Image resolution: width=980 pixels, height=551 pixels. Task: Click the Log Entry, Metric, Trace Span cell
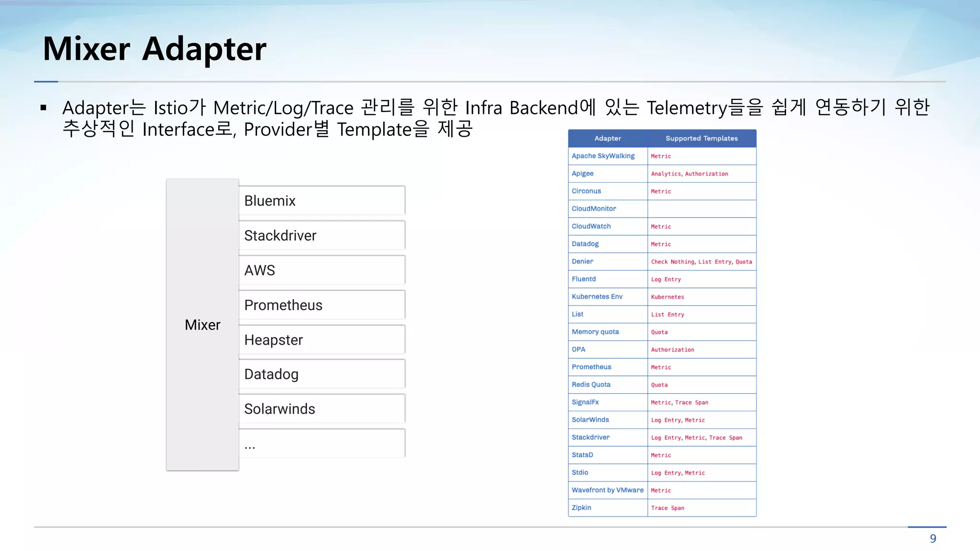[x=702, y=438]
